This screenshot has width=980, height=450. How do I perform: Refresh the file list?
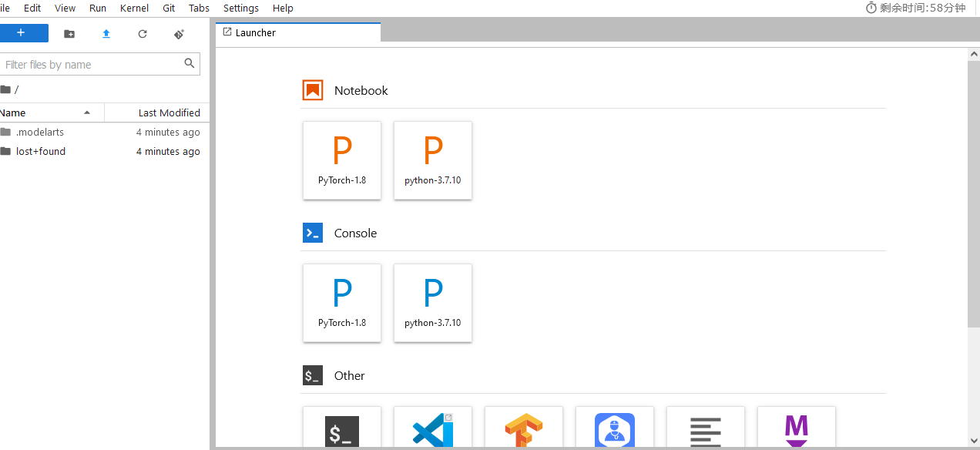pos(143,34)
